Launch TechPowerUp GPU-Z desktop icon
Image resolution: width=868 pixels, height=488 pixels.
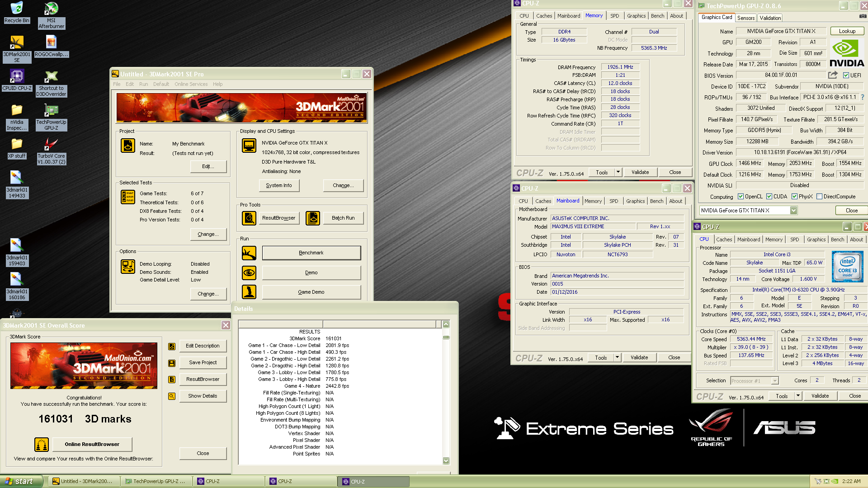pyautogui.click(x=51, y=117)
